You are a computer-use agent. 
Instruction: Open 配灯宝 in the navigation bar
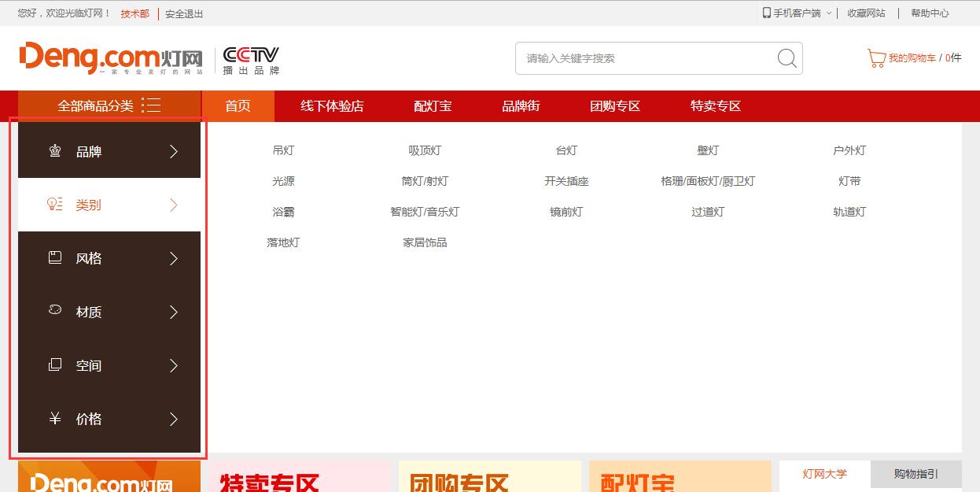[x=433, y=106]
